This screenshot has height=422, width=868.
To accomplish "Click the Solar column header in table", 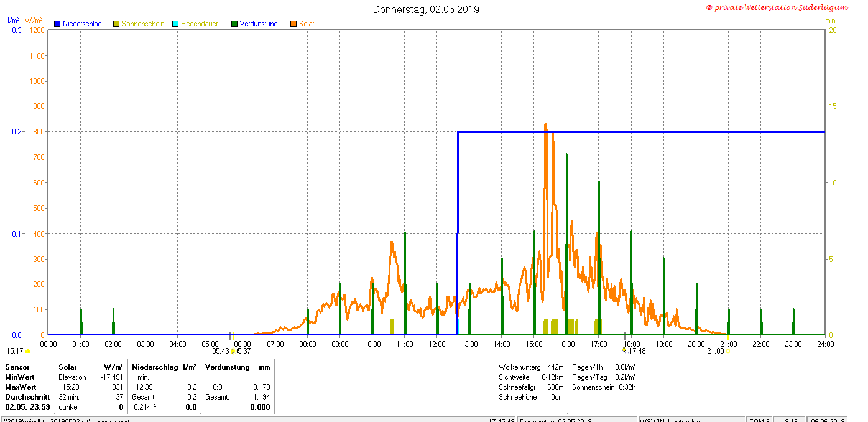I will [x=68, y=367].
